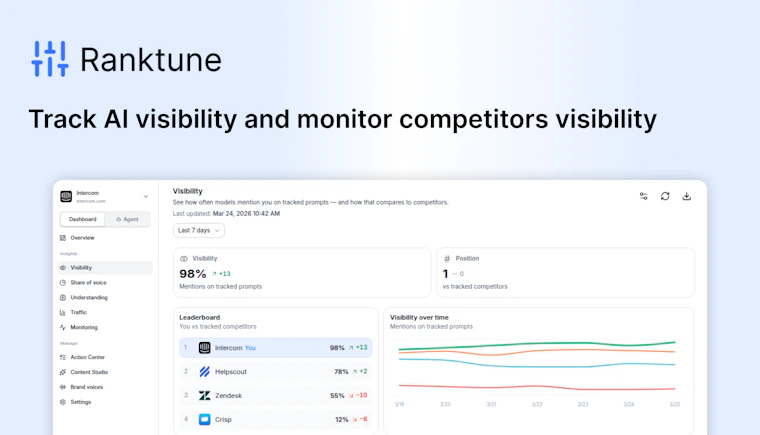Viewport: 760px width, 435px height.
Task: Click the Brand voices waveform icon
Action: coord(63,387)
